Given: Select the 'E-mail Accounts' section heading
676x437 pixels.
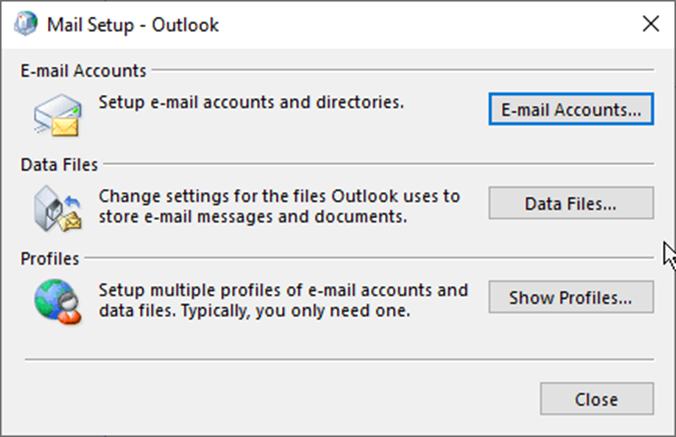Looking at the screenshot, I should [83, 71].
